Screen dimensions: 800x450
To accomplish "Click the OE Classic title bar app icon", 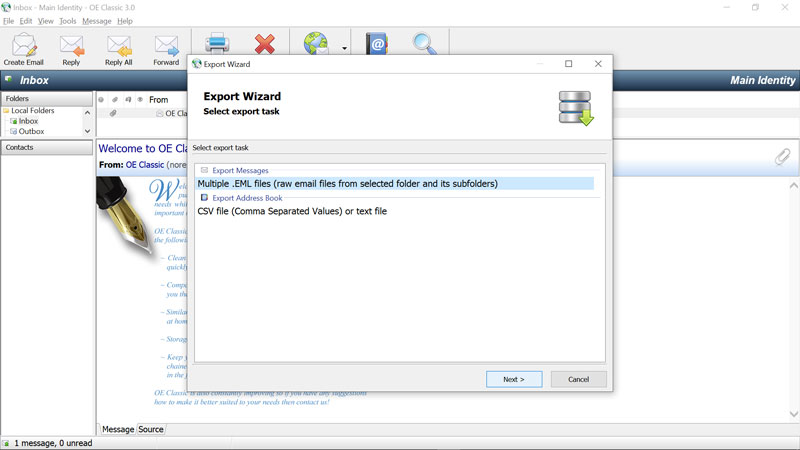I will tap(6, 7).
